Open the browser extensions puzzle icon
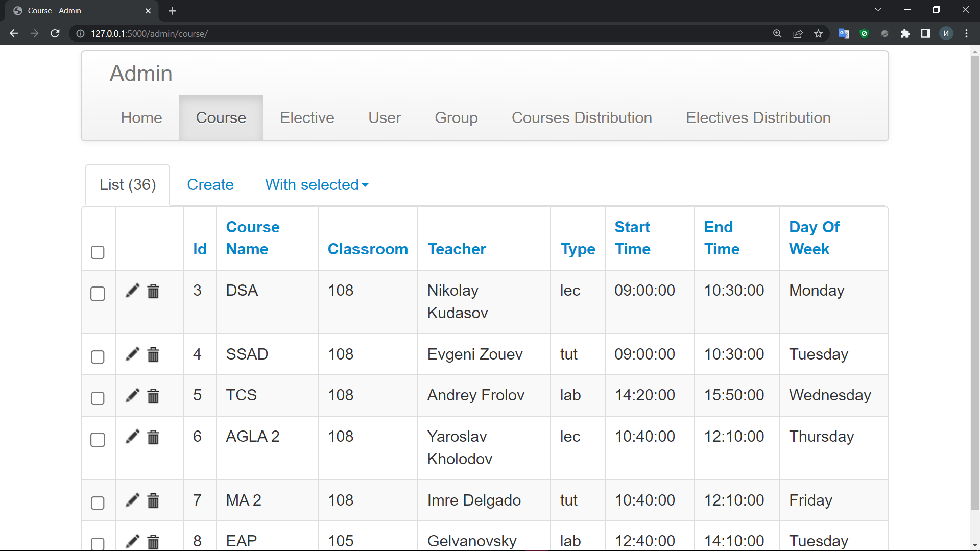980x551 pixels. click(905, 34)
